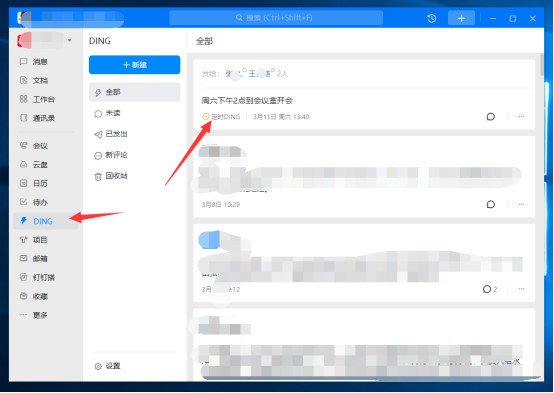The width and height of the screenshot is (554, 393).
Task: Click the 3月8日 10:29 timestamp
Action: point(221,205)
